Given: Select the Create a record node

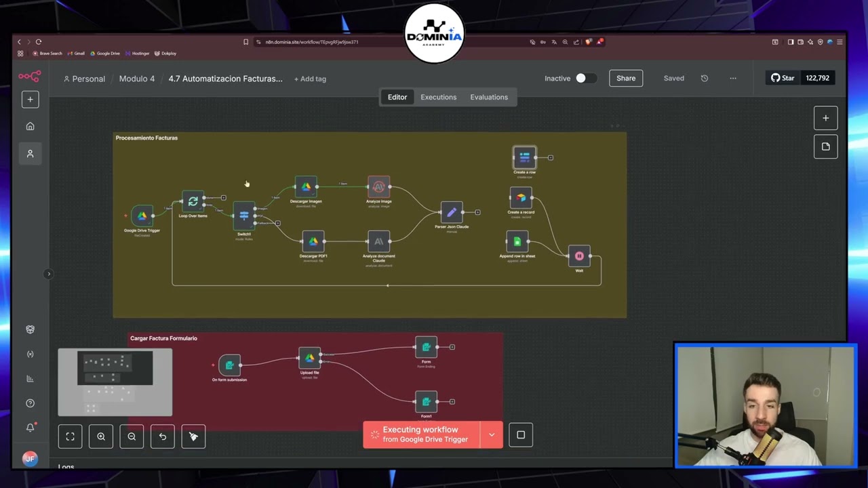Looking at the screenshot, I should point(521,198).
